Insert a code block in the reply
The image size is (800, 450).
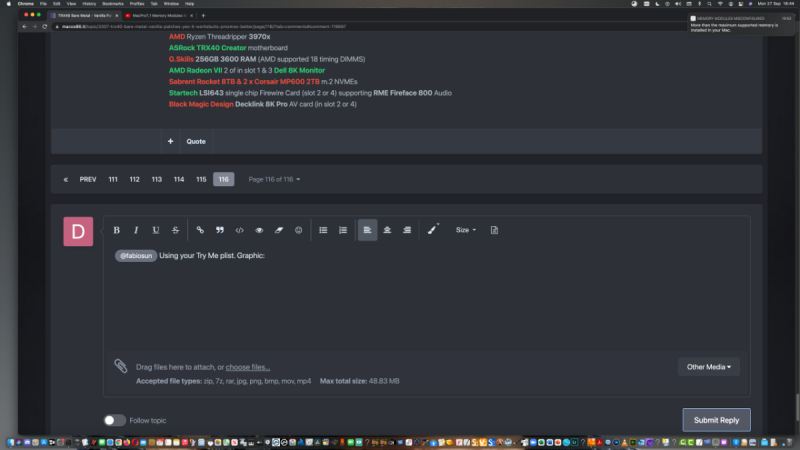coord(239,230)
